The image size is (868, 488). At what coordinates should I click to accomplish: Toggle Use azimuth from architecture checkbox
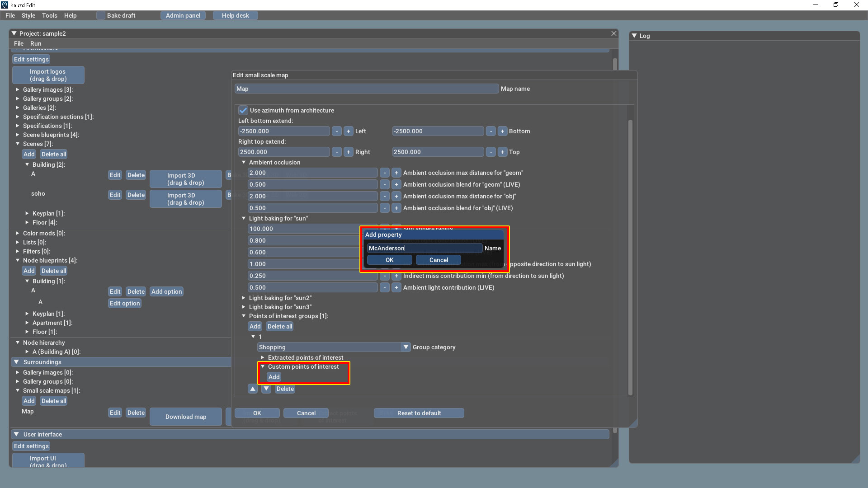(243, 110)
